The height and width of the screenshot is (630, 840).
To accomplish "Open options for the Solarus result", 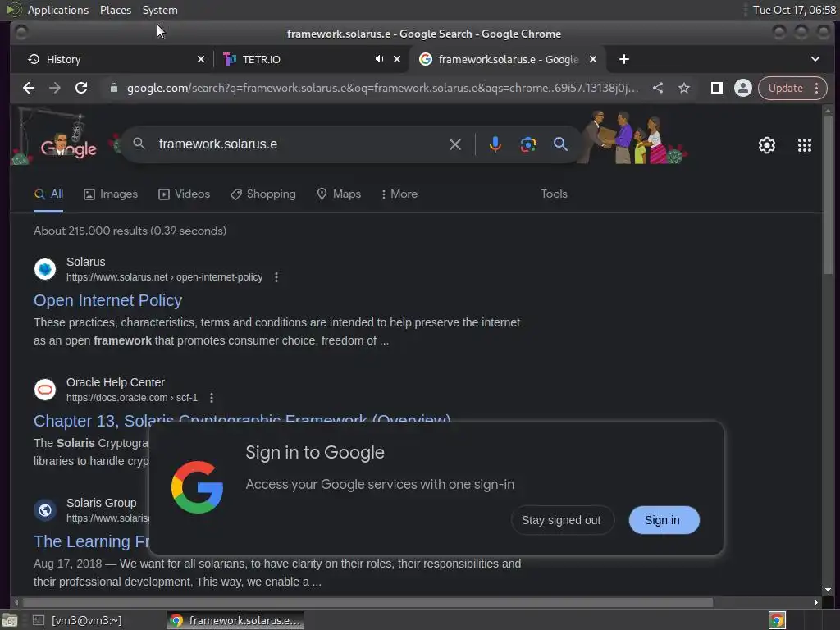I will coord(276,277).
